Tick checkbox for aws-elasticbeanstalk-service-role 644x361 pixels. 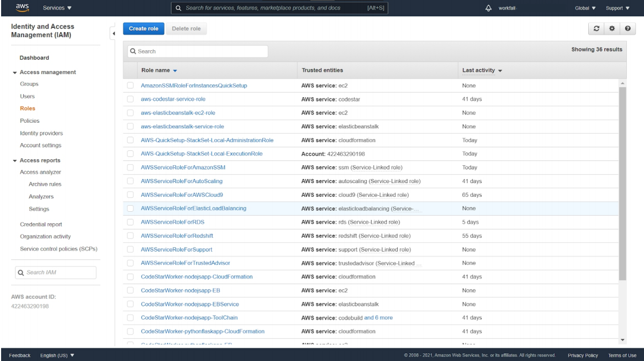(x=130, y=126)
